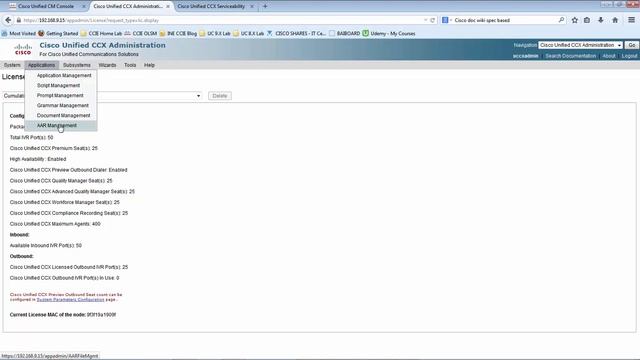Click the 'High Availability : Enabled' text
Viewport: 640px width, 360px height.
click(x=38, y=159)
